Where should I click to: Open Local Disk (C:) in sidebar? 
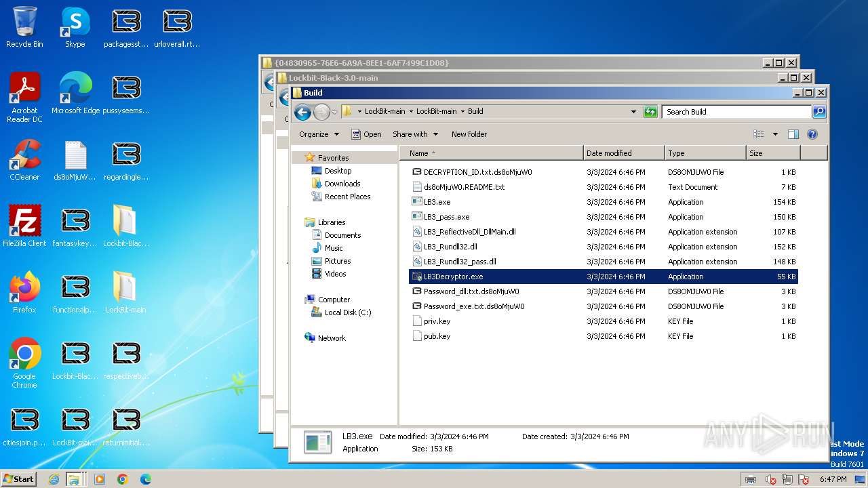[347, 312]
